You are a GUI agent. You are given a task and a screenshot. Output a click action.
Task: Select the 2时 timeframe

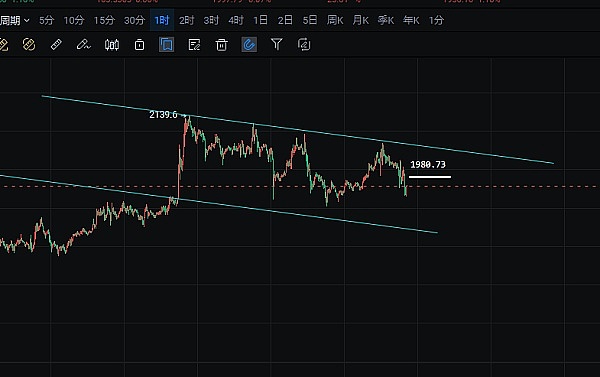pyautogui.click(x=187, y=20)
